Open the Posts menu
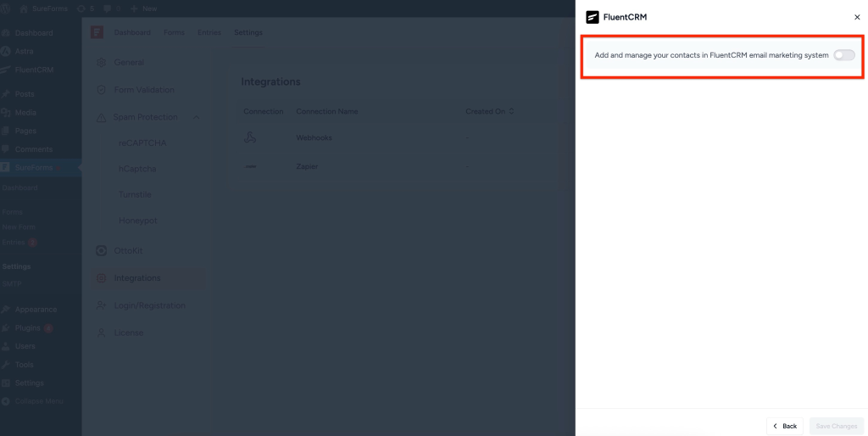868x436 pixels. [25, 94]
